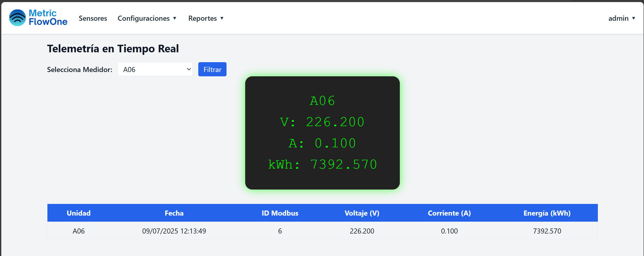Click the Voltaje (V) column header

362,213
